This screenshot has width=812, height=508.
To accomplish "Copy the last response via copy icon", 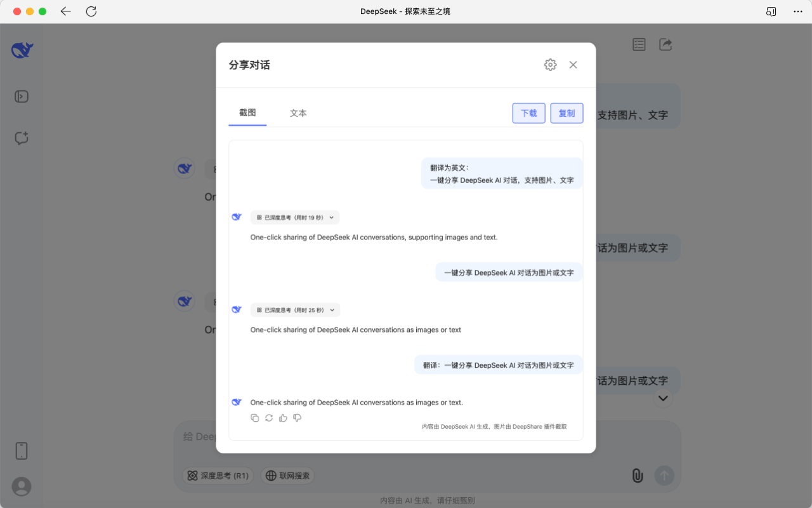I will (255, 418).
